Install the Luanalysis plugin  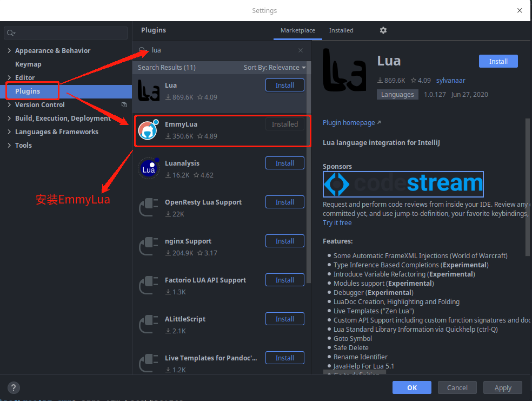point(285,163)
